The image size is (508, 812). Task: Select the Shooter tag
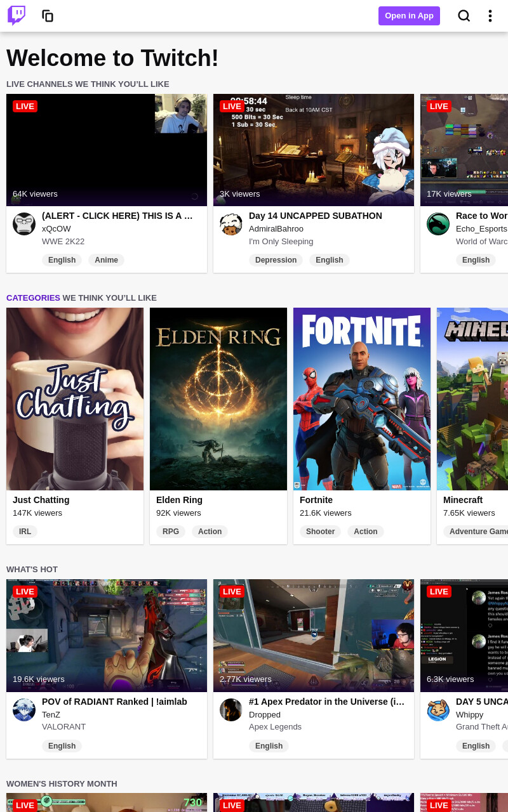coord(321,532)
